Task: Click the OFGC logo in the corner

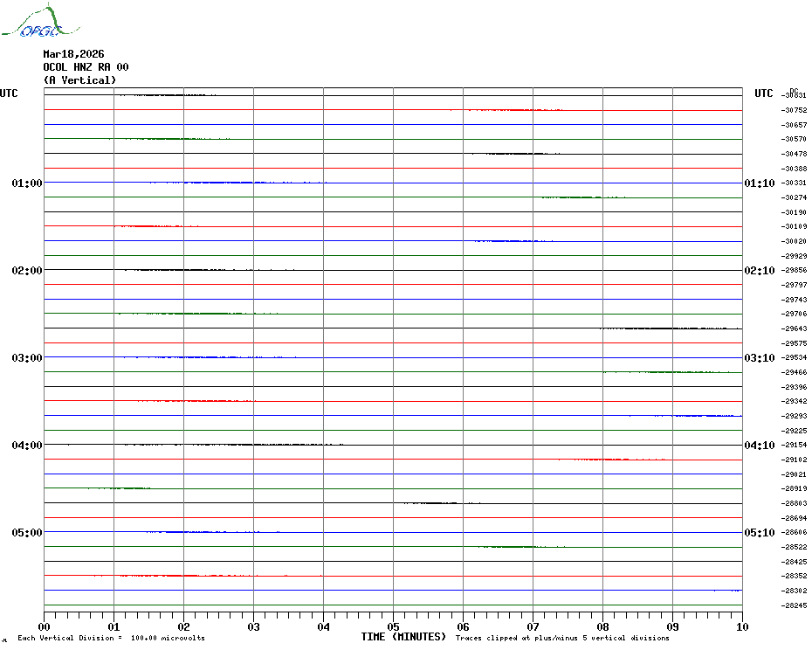Action: [31, 23]
